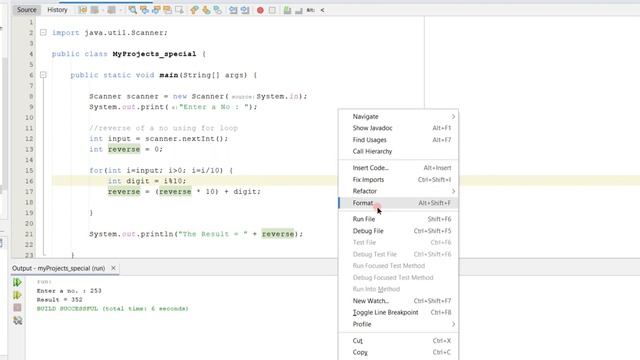This screenshot has height=360, width=640.
Task: Click the Find Selection magnifier icon
Action: click(133, 10)
